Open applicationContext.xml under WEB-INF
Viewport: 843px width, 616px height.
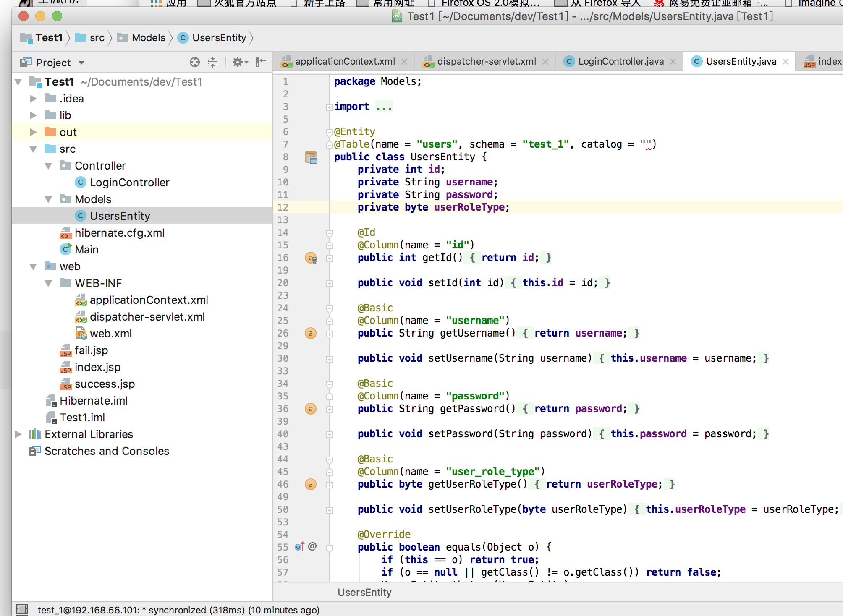pyautogui.click(x=149, y=300)
